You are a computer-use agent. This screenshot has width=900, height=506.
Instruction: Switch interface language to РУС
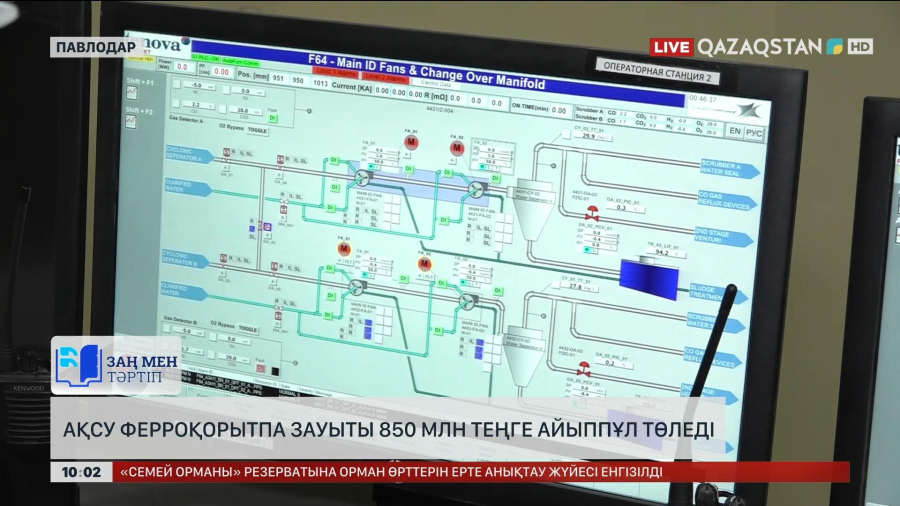pyautogui.click(x=754, y=133)
